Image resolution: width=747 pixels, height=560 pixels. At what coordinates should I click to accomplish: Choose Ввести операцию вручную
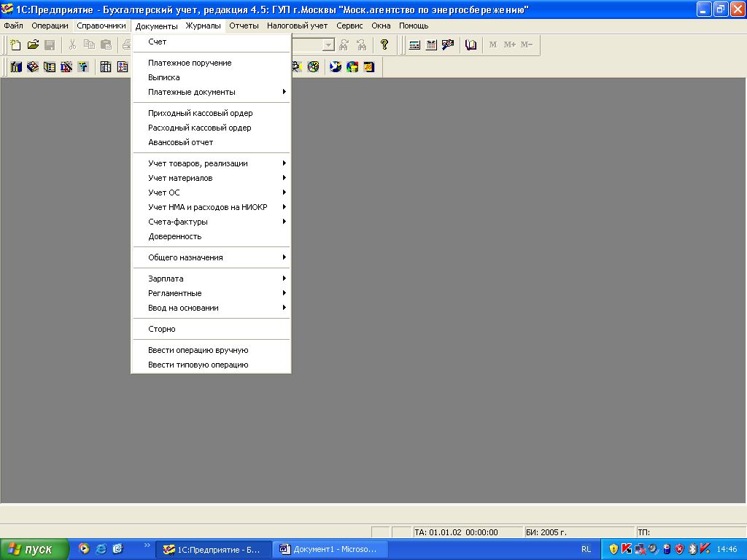point(211,350)
